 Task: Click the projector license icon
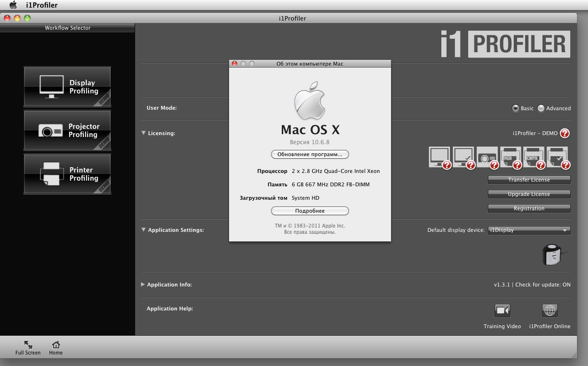[x=487, y=158]
